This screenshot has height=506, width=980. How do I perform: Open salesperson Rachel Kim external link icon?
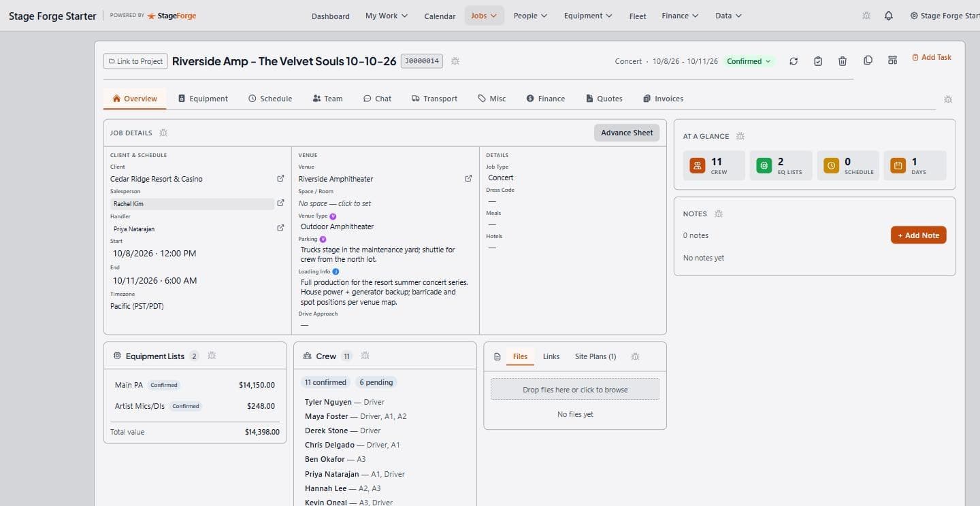280,203
